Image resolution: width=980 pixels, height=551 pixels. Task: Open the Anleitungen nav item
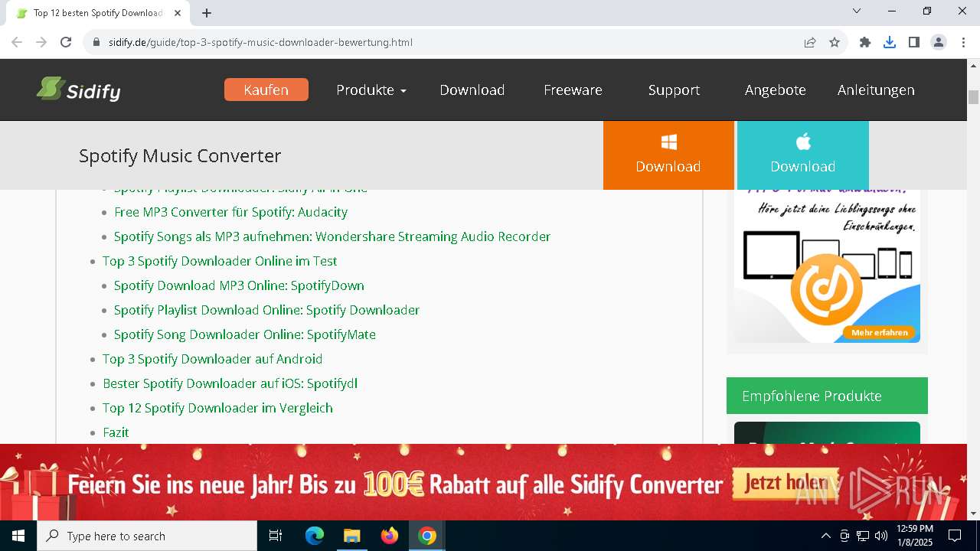[x=876, y=90]
